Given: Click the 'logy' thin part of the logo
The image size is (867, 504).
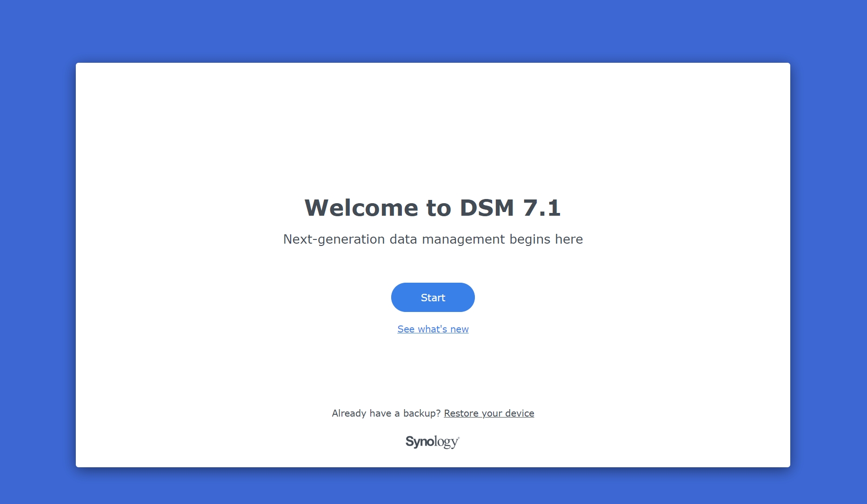Looking at the screenshot, I should pyautogui.click(x=446, y=443).
